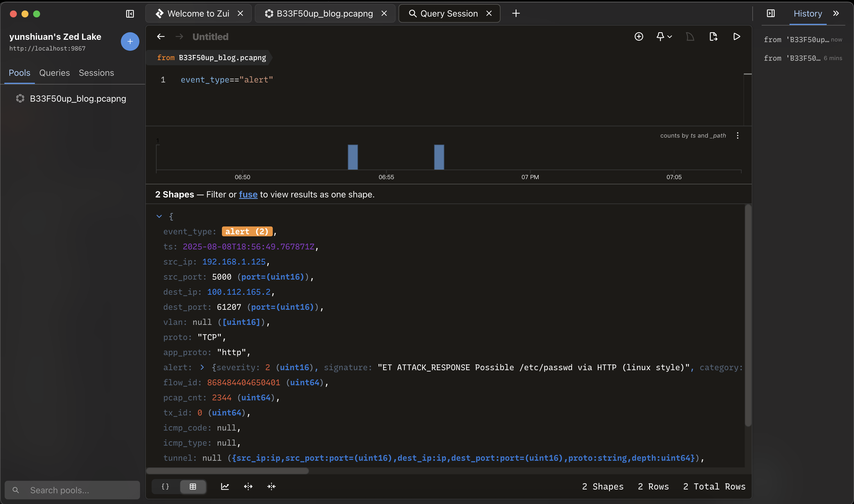Image resolution: width=854 pixels, height=504 pixels.
Task: Open the from B33F50up_blog.pcapng pool chip
Action: click(x=211, y=58)
